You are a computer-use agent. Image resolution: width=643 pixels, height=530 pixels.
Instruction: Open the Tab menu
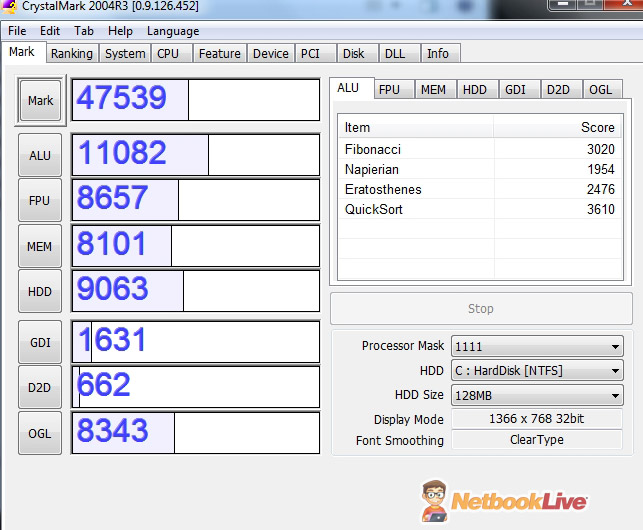point(84,31)
